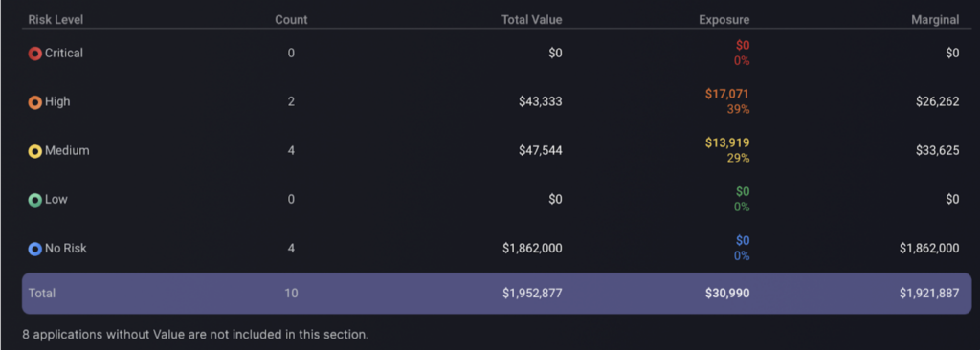This screenshot has height=350, width=980.
Task: Click the No Risk total value $1,862,000
Action: tap(532, 248)
